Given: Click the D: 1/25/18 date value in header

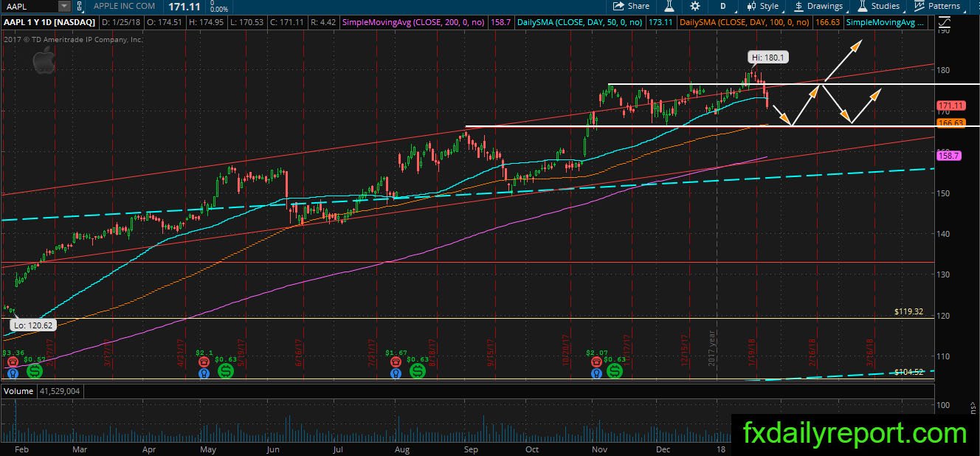Looking at the screenshot, I should pos(120,23).
